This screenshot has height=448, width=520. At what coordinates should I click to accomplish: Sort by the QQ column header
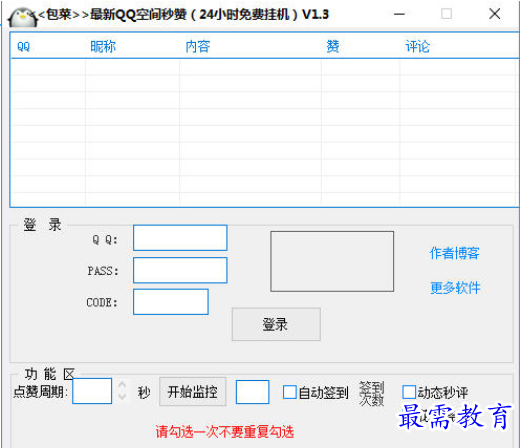[23, 46]
